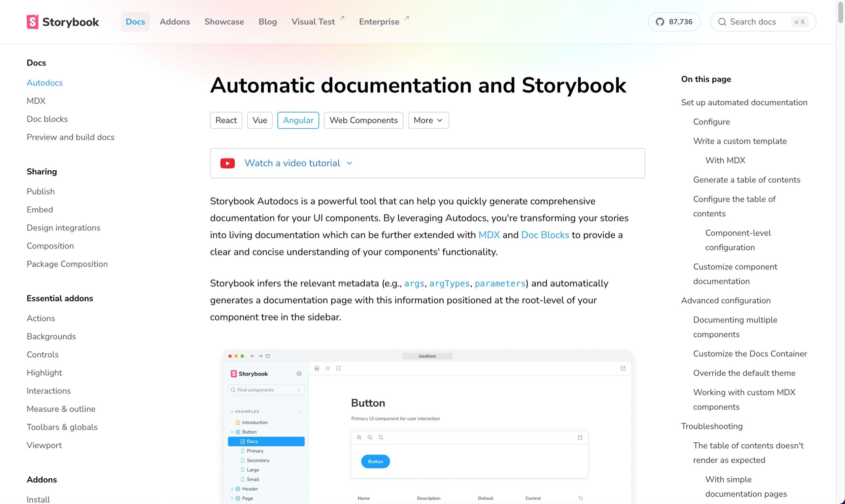This screenshot has width=845, height=504.
Task: Open the Toolbars & globals page
Action: pos(62,427)
